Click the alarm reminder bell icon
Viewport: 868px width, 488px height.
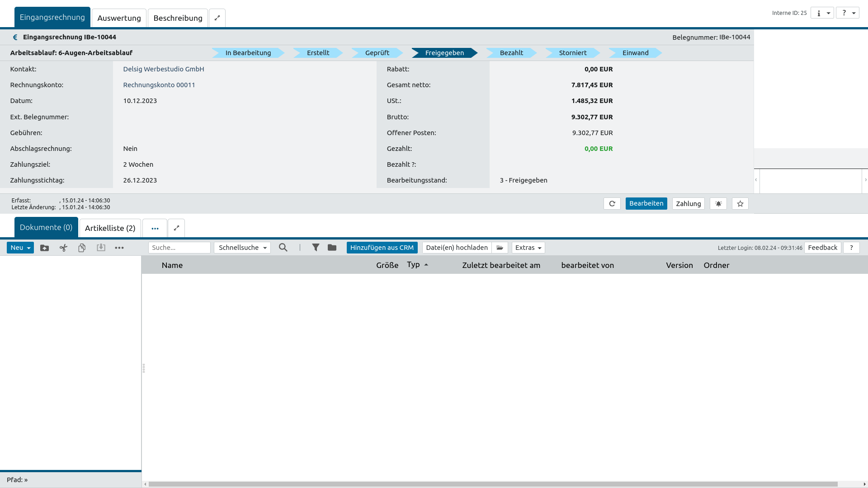[718, 204]
